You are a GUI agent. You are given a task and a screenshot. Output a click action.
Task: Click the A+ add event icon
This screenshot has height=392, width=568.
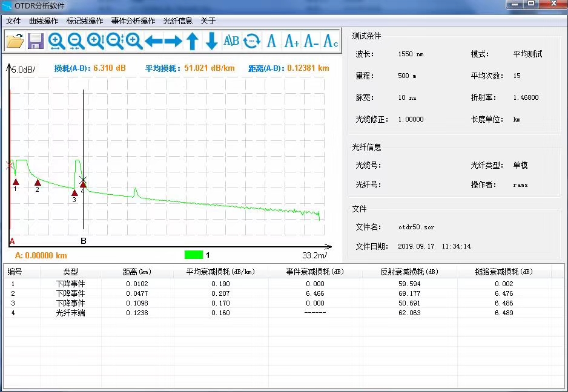tap(291, 41)
